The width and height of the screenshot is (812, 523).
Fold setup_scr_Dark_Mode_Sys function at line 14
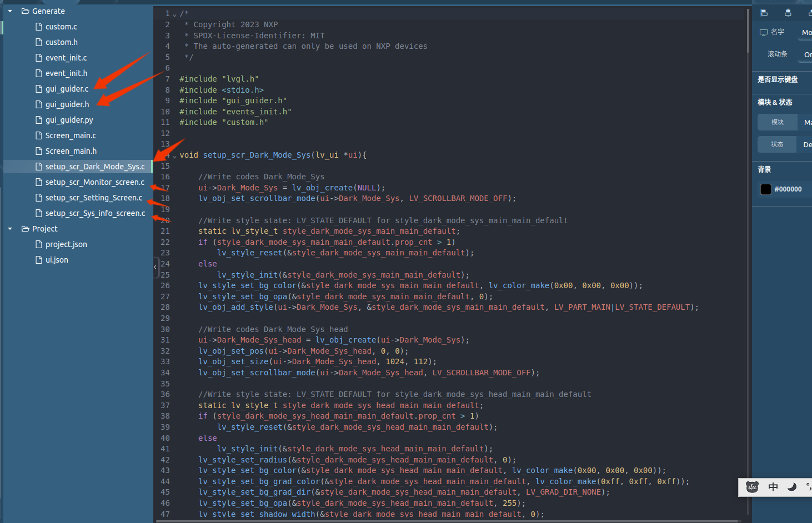tap(174, 156)
